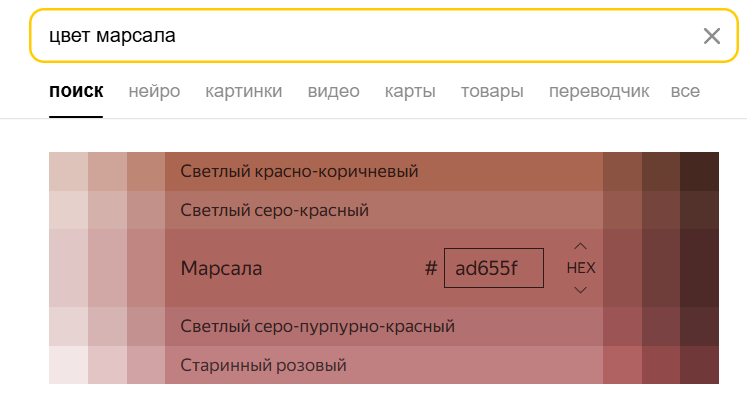The width and height of the screenshot is (747, 408).
Task: Show 'все' search categories
Action: point(685,92)
